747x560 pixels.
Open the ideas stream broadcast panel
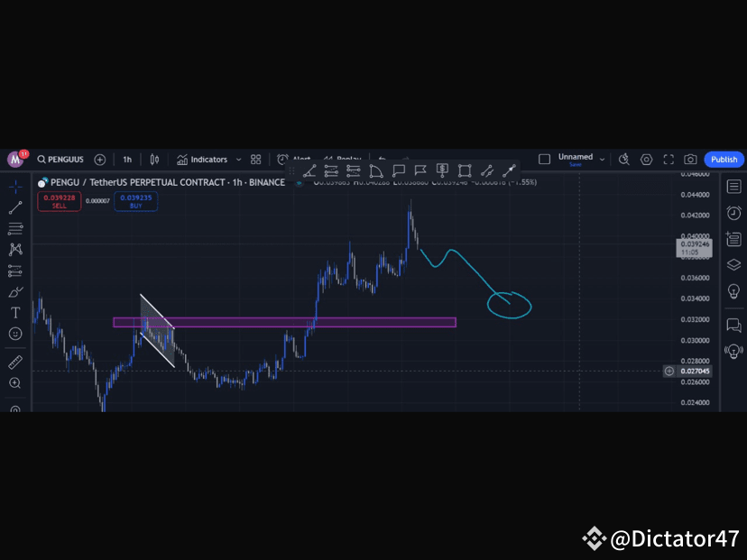tap(733, 352)
